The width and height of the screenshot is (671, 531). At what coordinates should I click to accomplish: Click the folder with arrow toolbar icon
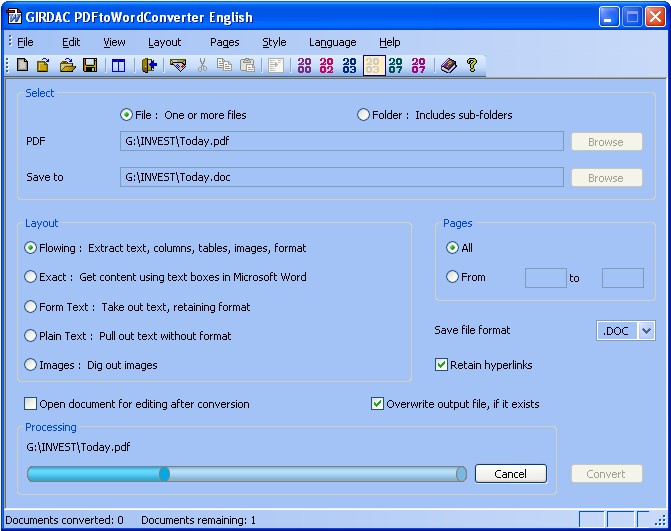(44, 65)
